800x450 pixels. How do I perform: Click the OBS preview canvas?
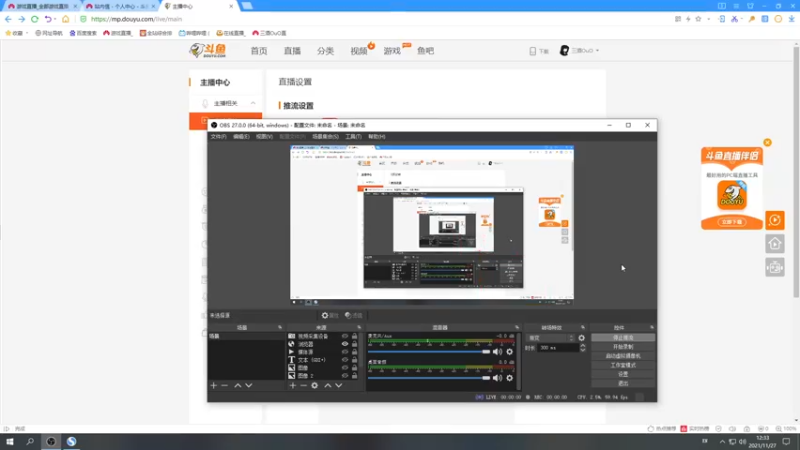pos(432,226)
